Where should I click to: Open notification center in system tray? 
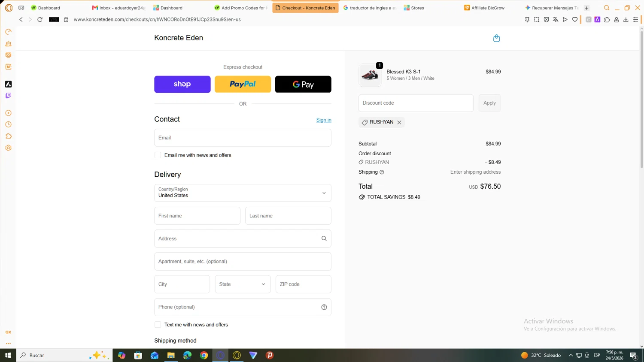pos(634,355)
